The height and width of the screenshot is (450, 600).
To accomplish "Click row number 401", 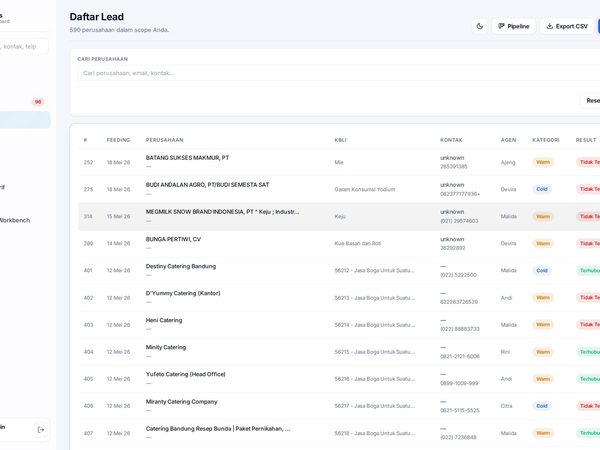I will [88, 271].
